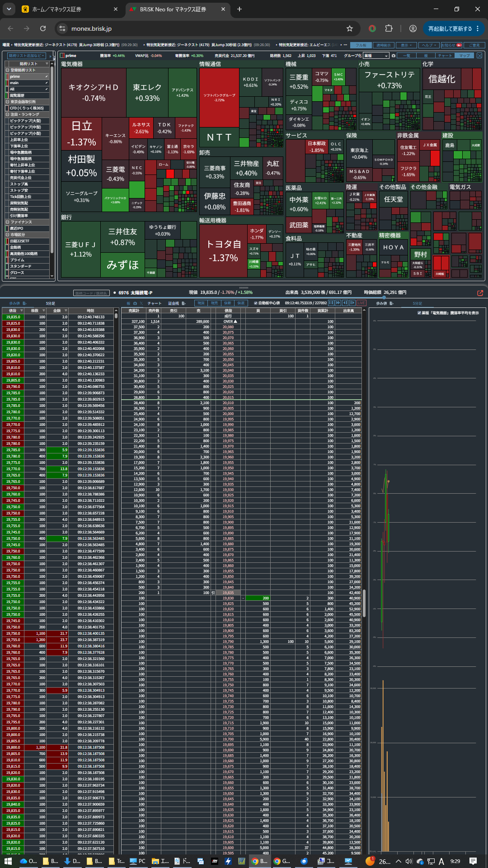Open site information icon in address bar

[62, 28]
